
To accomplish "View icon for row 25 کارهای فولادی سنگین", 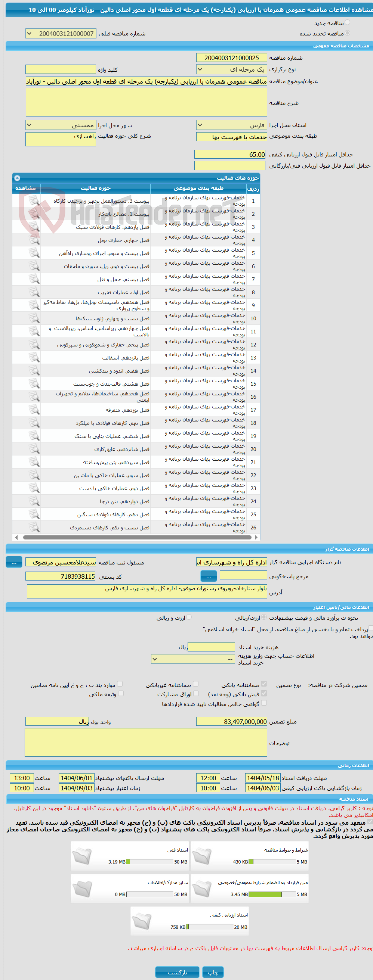I will click(34, 514).
